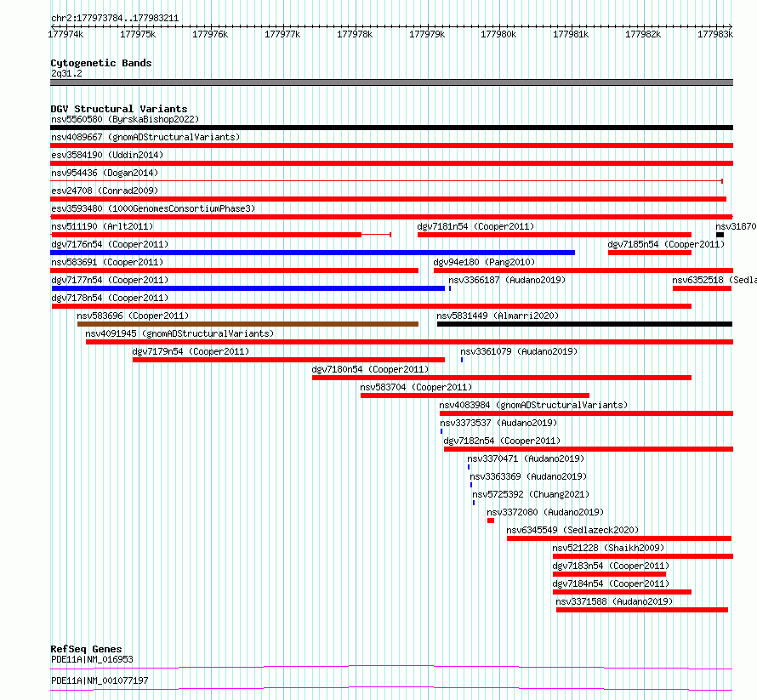Viewport: 757px width, 700px height.
Task: Click the PDE11A|NM_016953 gene label
Action: 92,659
